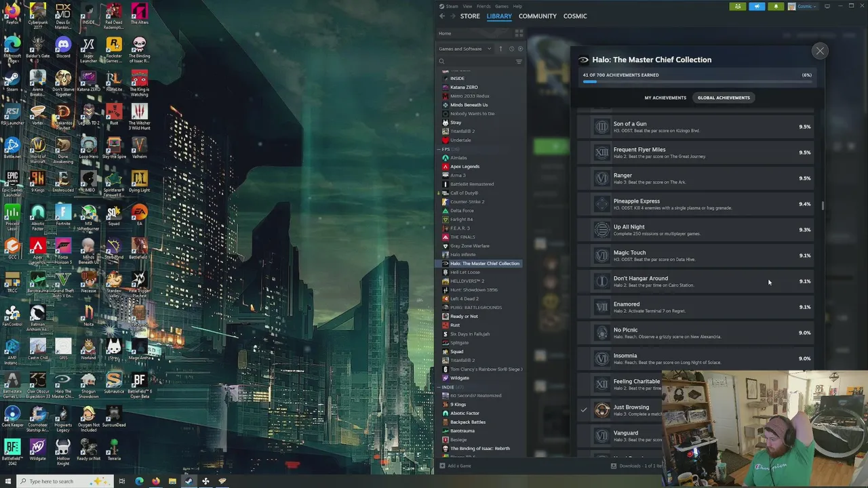
Task: Close the achievements overlay with the X button
Action: (820, 51)
